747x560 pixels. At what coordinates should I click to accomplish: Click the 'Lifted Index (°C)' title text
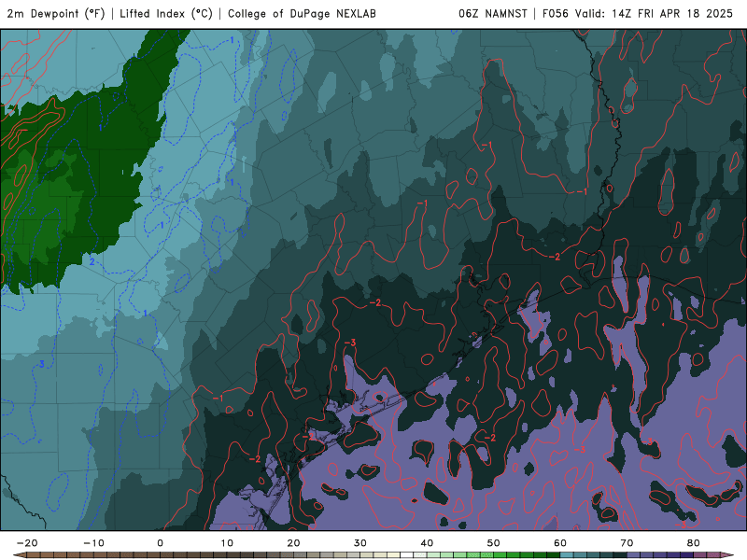point(166,14)
